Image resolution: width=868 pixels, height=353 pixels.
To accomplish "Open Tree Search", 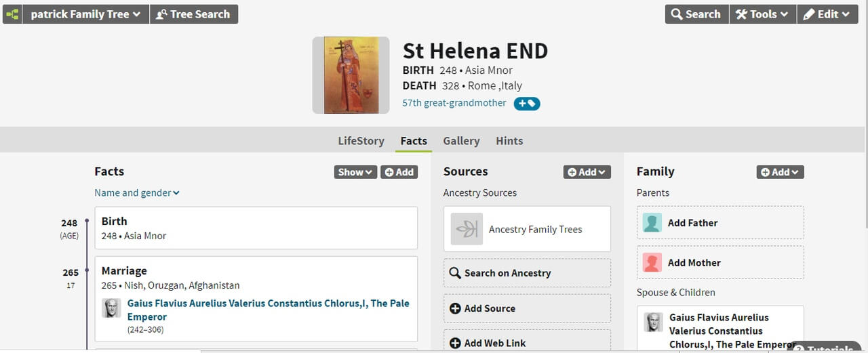I will [193, 14].
